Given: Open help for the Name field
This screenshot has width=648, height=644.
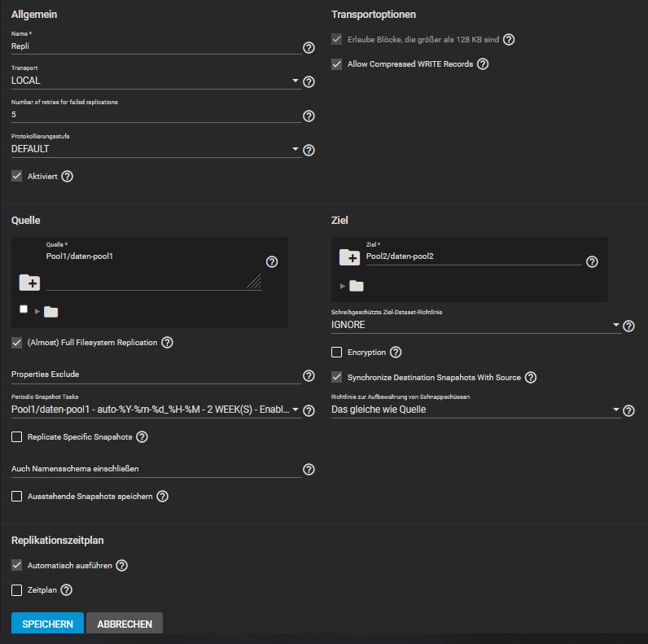Looking at the screenshot, I should pos(309,47).
